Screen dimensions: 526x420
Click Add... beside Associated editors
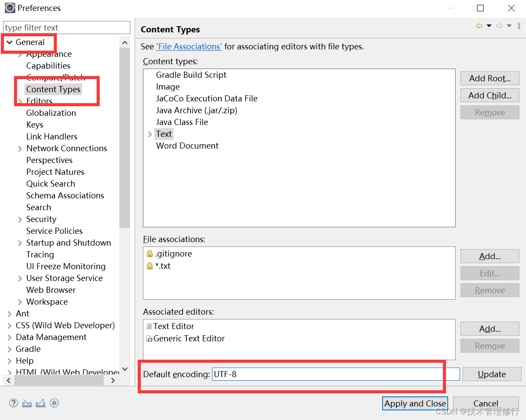(x=490, y=329)
